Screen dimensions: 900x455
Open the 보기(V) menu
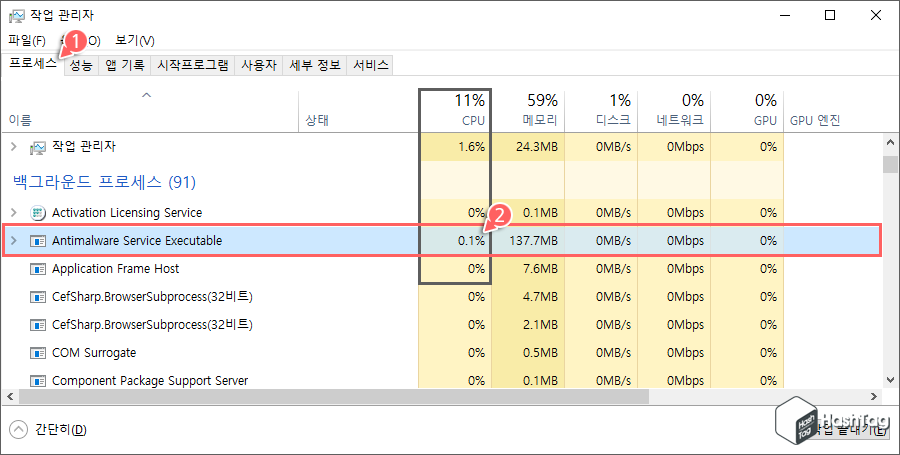point(135,41)
